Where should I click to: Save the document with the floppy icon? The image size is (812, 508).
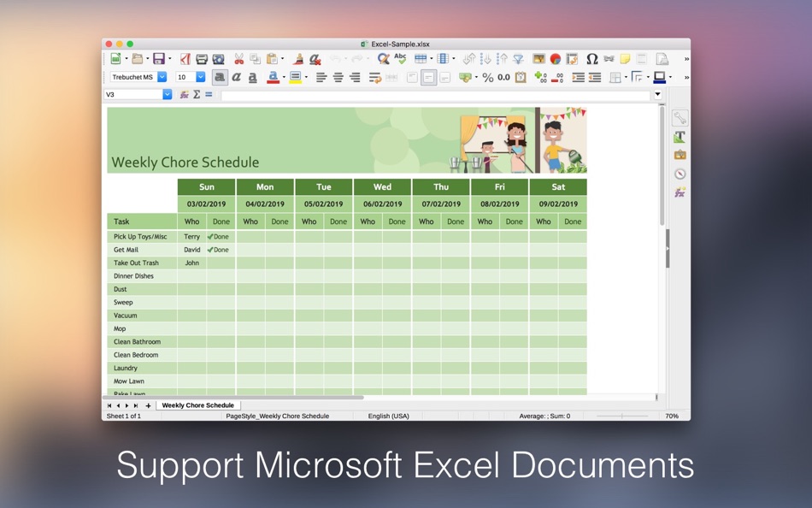click(x=159, y=58)
